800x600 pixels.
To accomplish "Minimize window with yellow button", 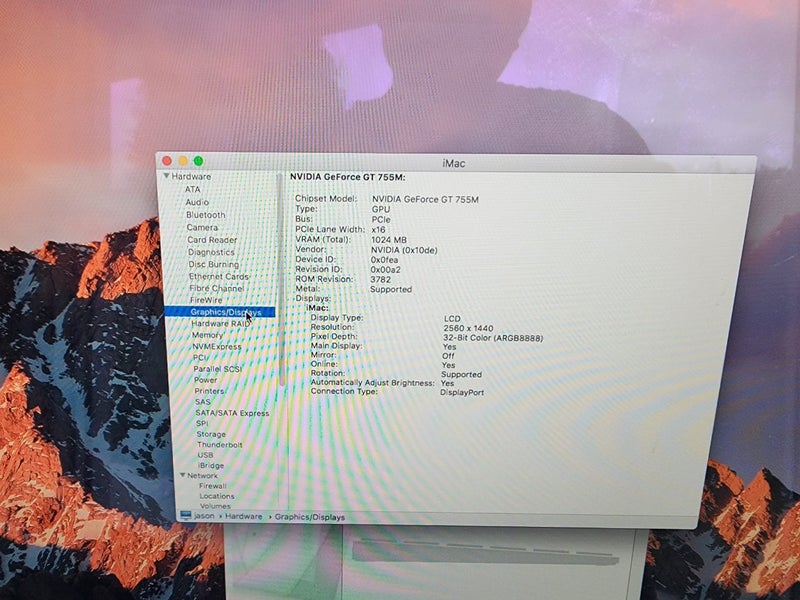I will 183,161.
